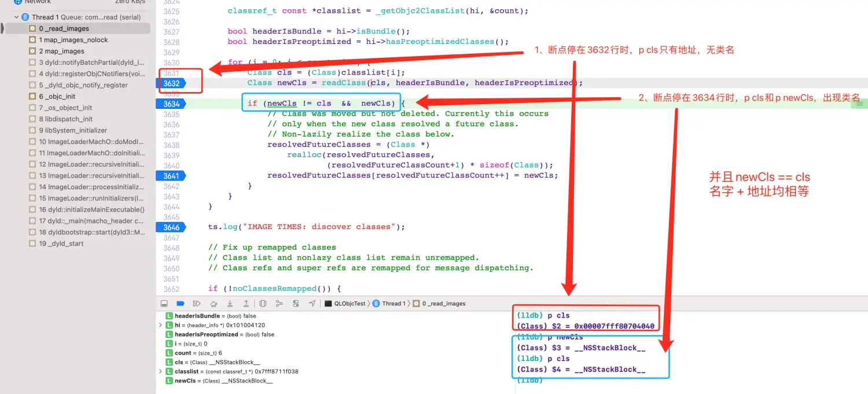Toggle breakpoint on line 3641
Image resolution: width=868 pixels, height=394 pixels.
(171, 176)
